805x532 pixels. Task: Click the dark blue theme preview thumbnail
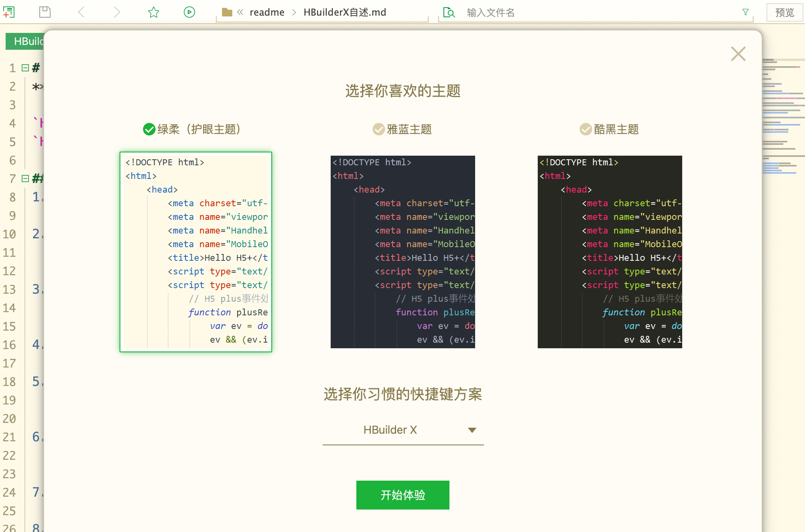(x=402, y=252)
